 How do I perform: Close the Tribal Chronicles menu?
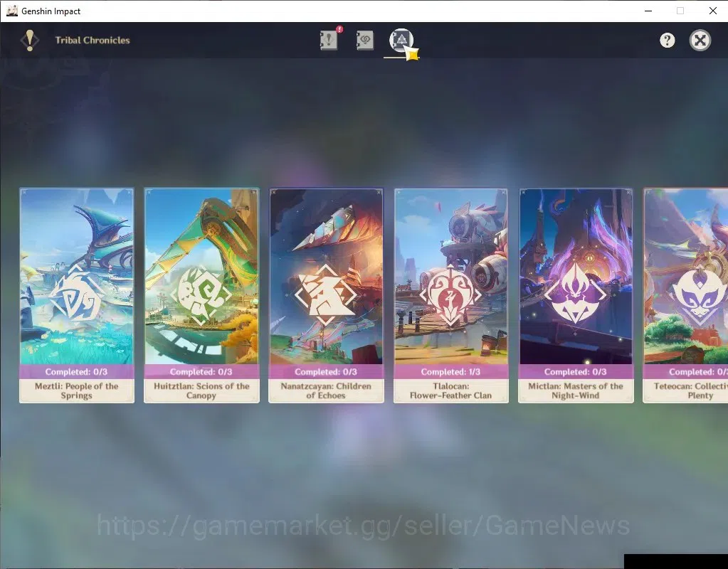pyautogui.click(x=700, y=41)
